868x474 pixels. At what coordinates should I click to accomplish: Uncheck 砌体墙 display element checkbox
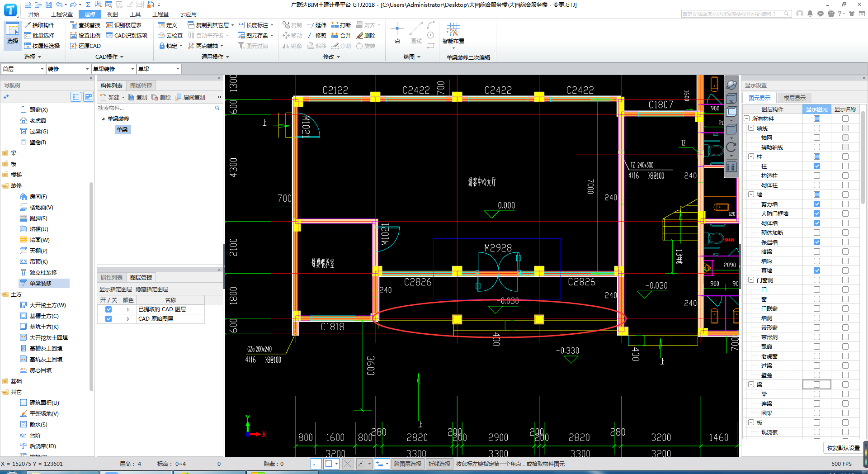pyautogui.click(x=816, y=223)
